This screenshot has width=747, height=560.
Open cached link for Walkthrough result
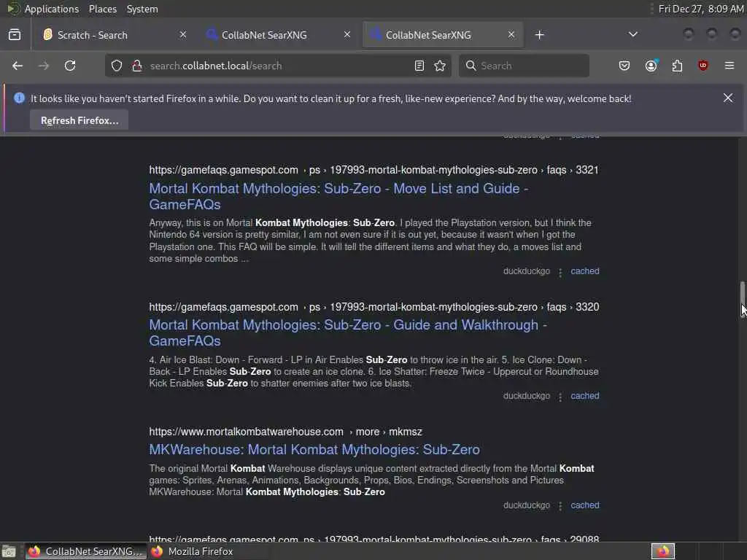tap(585, 396)
